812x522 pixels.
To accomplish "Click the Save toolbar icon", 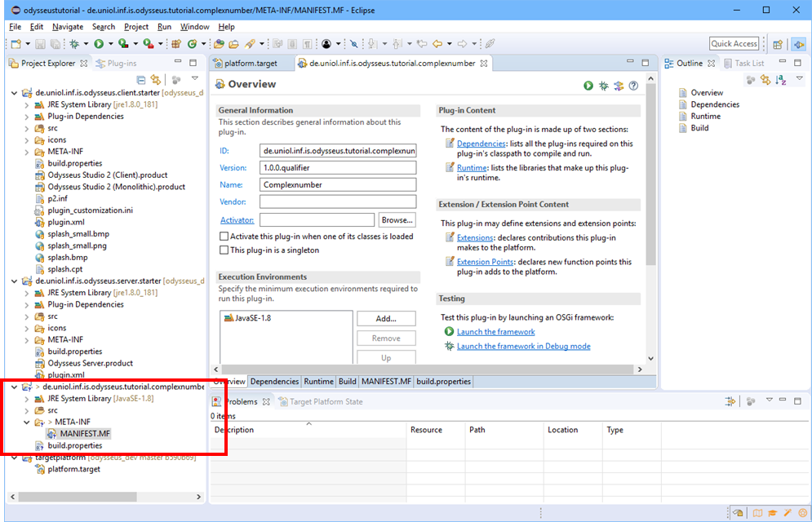I will coord(39,44).
